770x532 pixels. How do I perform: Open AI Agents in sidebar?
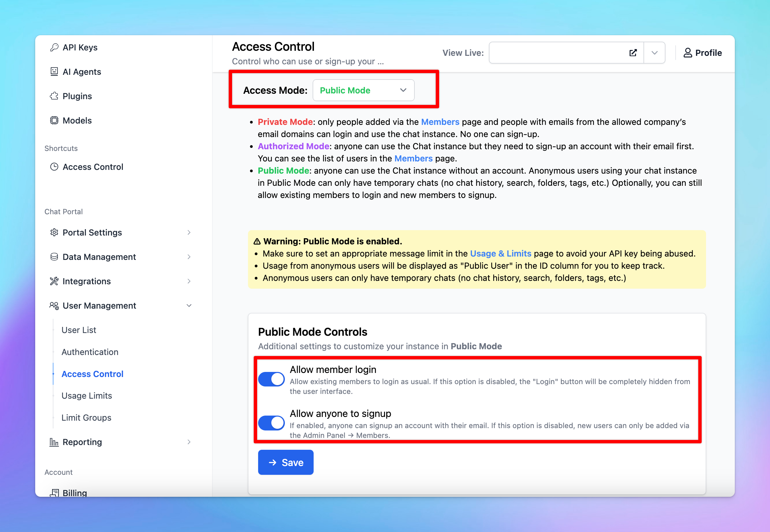(82, 72)
